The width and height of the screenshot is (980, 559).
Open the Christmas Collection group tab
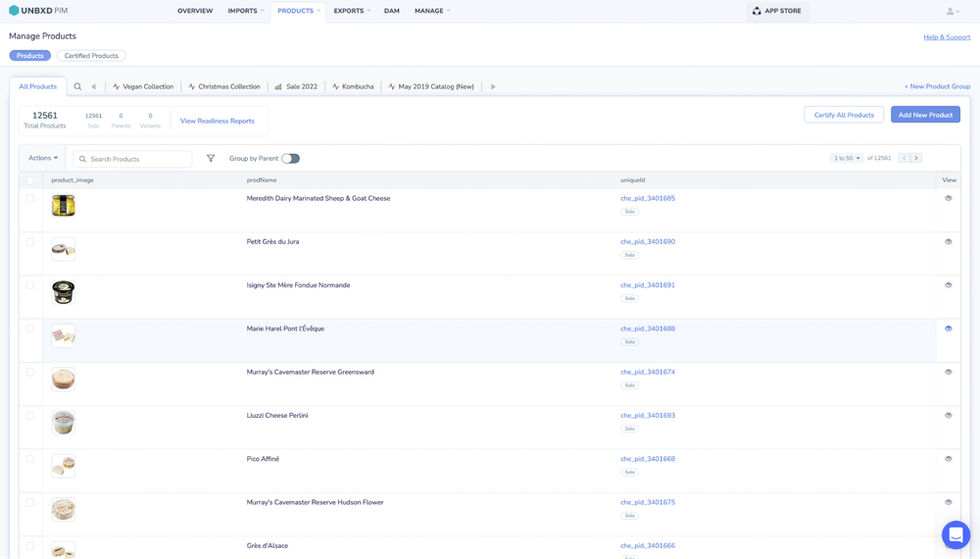pos(224,86)
